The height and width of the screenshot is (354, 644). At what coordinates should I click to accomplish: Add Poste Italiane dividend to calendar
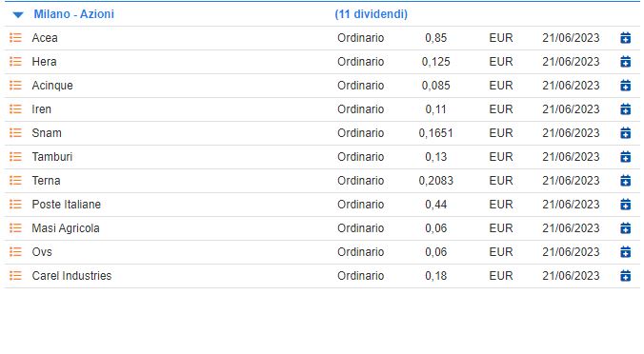(625, 205)
